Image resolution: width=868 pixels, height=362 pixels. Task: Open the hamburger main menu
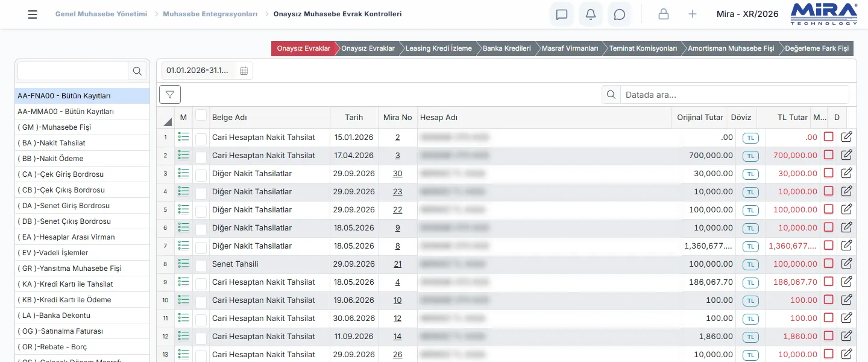click(33, 14)
